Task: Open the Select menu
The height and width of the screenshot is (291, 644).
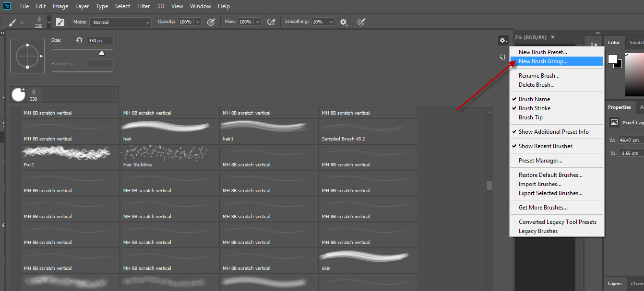Action: point(122,6)
